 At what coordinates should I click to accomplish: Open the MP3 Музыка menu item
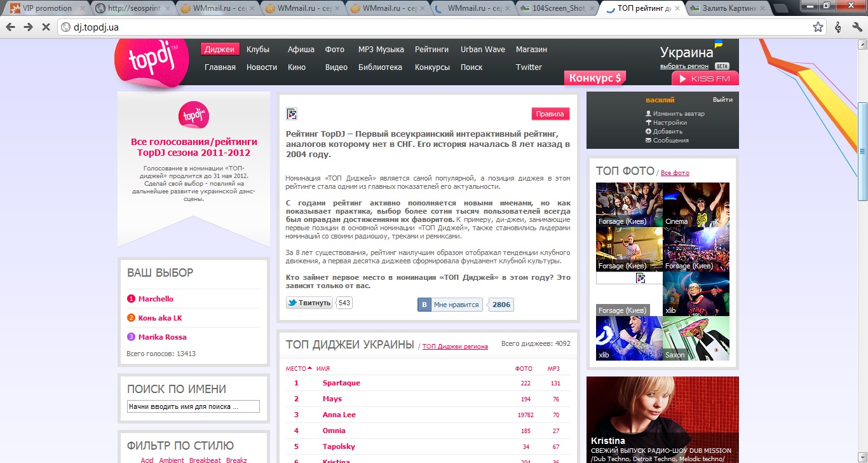[x=381, y=50]
